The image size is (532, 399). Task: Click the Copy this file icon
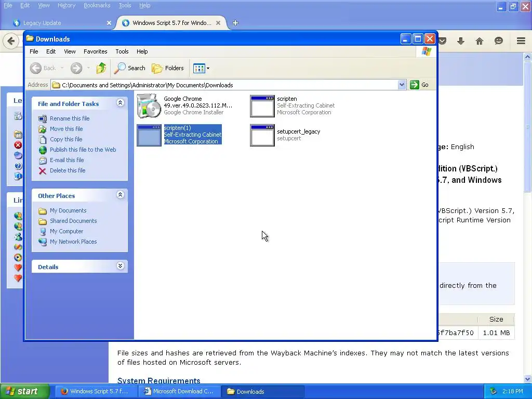click(43, 139)
